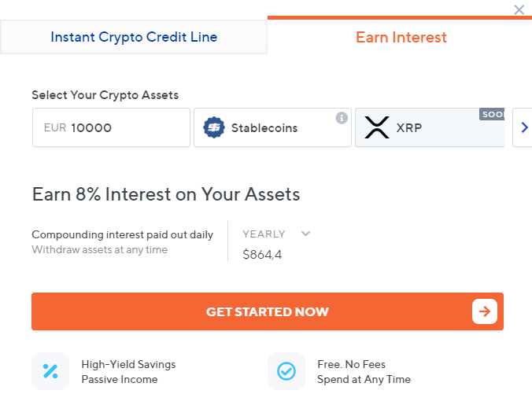Select the XRP asset card

point(430,127)
